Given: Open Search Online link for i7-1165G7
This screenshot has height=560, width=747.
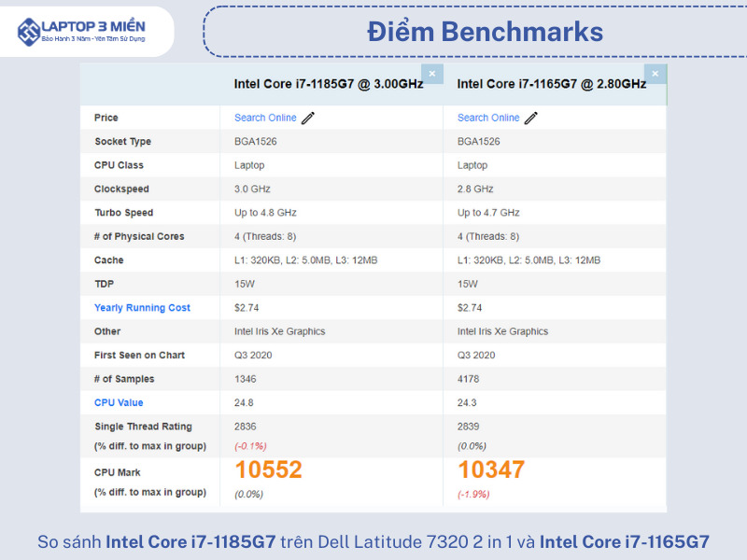Looking at the screenshot, I should (x=488, y=118).
